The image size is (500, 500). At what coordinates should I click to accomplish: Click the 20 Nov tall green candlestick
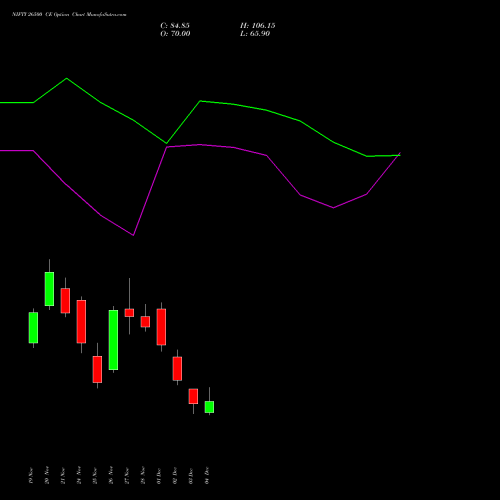coord(49,289)
